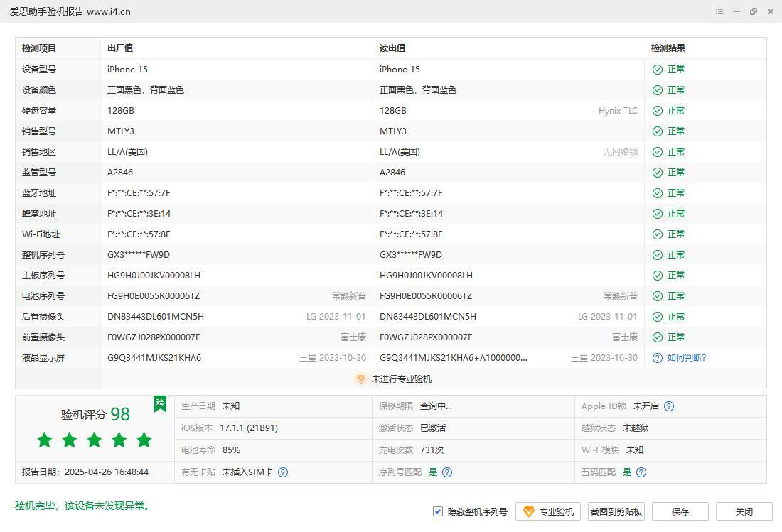Click the green 验 badge on score
Screen dimensions: 782x532
161,403
